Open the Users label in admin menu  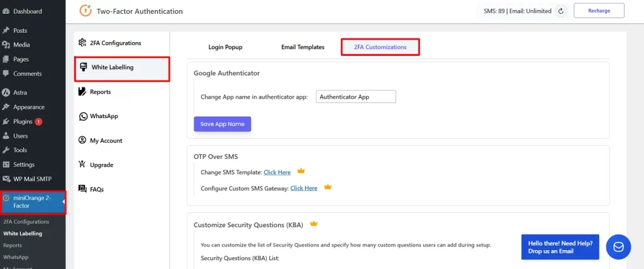click(x=21, y=136)
